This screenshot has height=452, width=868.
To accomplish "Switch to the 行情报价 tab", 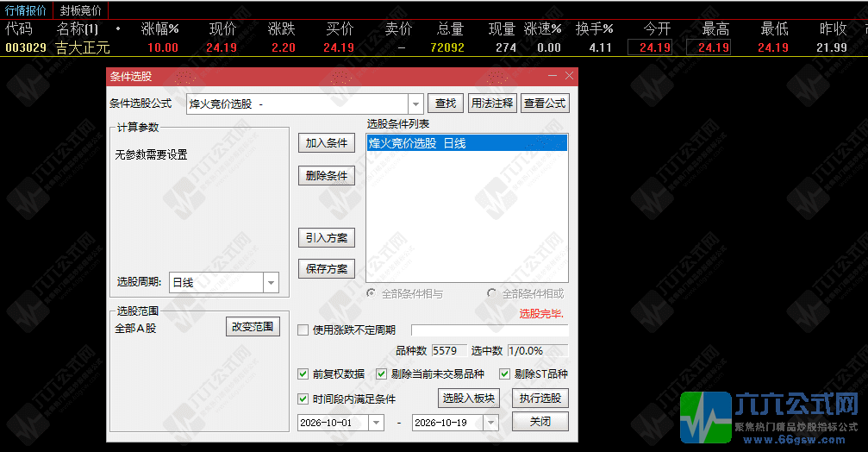I will point(26,10).
